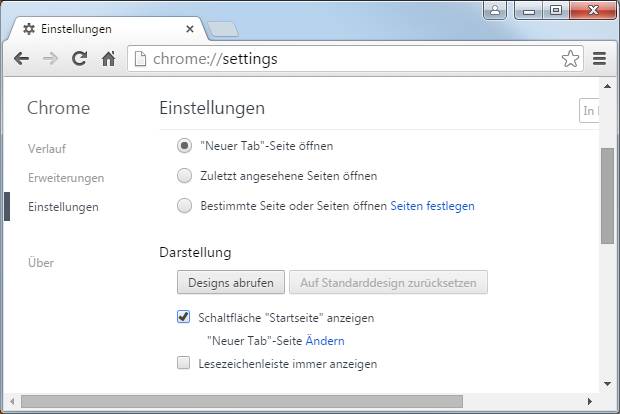
Task: Select the Einstellungen browser tab
Action: tap(107, 29)
